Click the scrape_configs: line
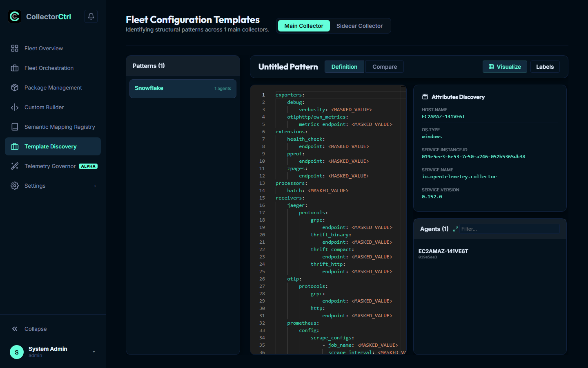 tap(332, 338)
